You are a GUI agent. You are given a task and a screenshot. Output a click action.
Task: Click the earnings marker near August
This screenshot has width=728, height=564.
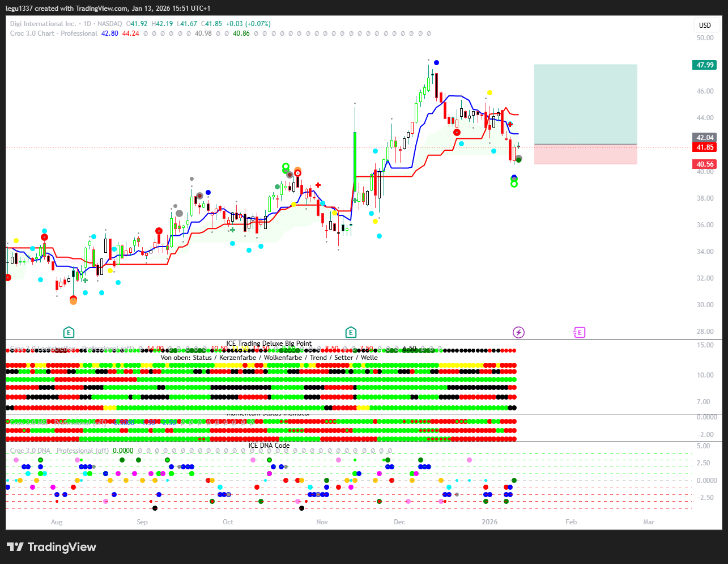click(69, 332)
